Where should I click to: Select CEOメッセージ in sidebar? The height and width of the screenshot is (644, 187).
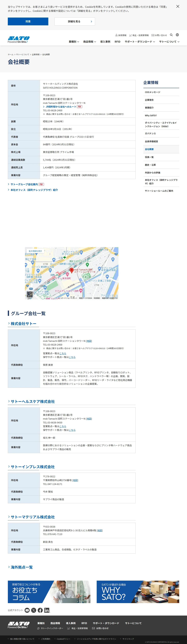(161, 92)
